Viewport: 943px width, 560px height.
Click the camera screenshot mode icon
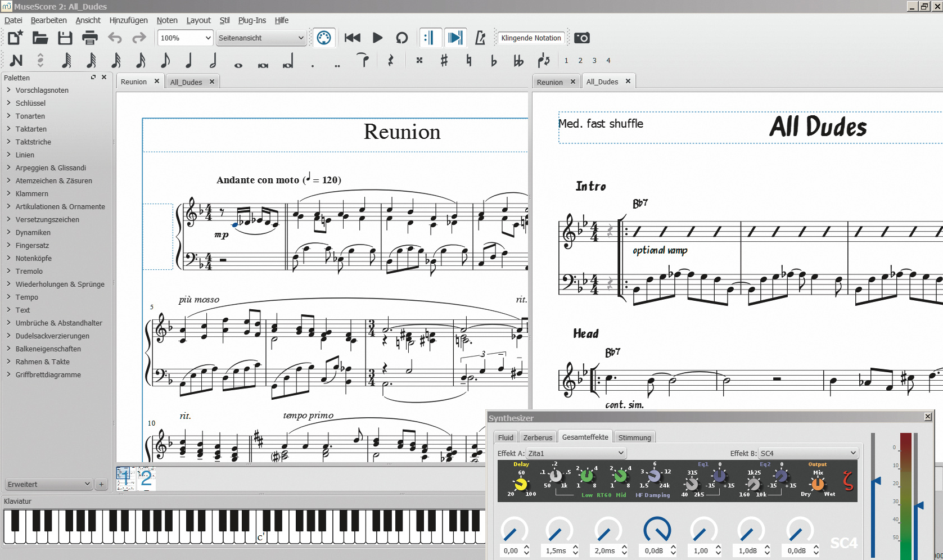pos(582,38)
